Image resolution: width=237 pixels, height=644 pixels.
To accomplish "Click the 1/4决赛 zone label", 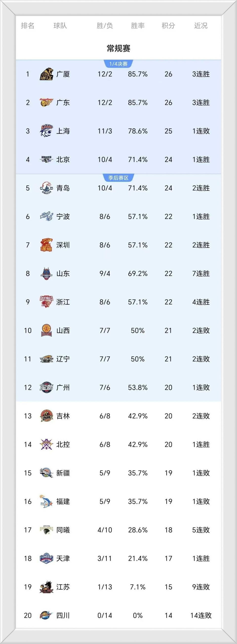I will 118,64.
